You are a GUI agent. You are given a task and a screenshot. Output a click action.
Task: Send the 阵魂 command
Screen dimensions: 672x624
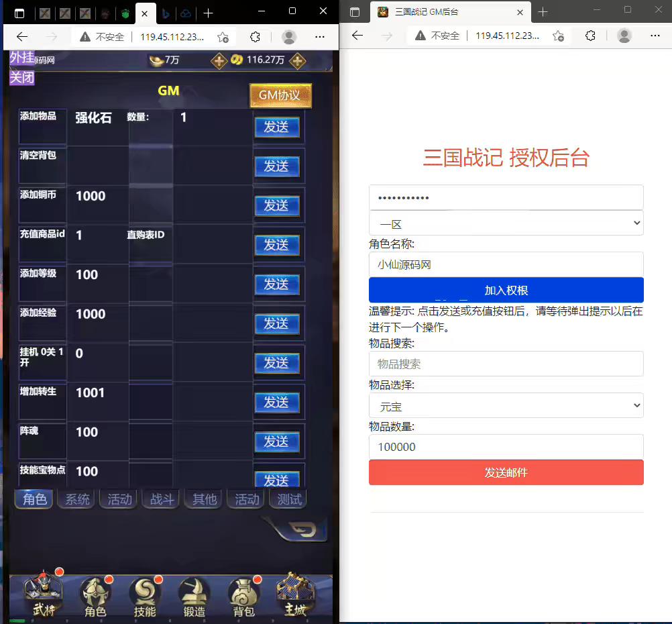coord(277,441)
